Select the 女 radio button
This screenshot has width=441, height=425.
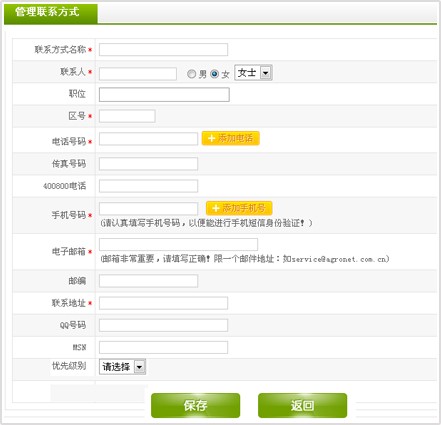pyautogui.click(x=214, y=74)
